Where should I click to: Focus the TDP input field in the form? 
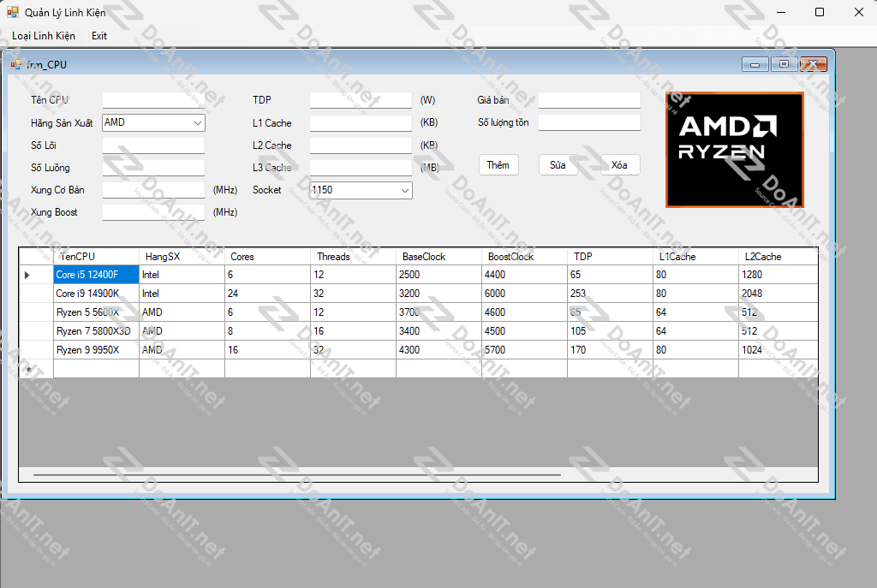point(361,100)
